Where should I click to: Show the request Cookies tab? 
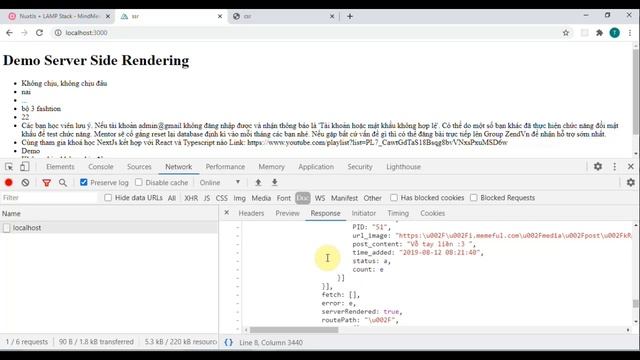point(432,213)
